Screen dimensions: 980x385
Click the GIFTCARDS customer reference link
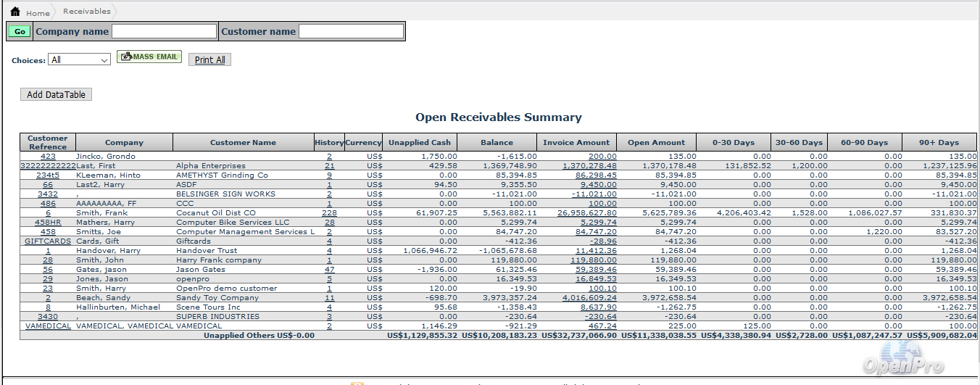[x=48, y=241]
